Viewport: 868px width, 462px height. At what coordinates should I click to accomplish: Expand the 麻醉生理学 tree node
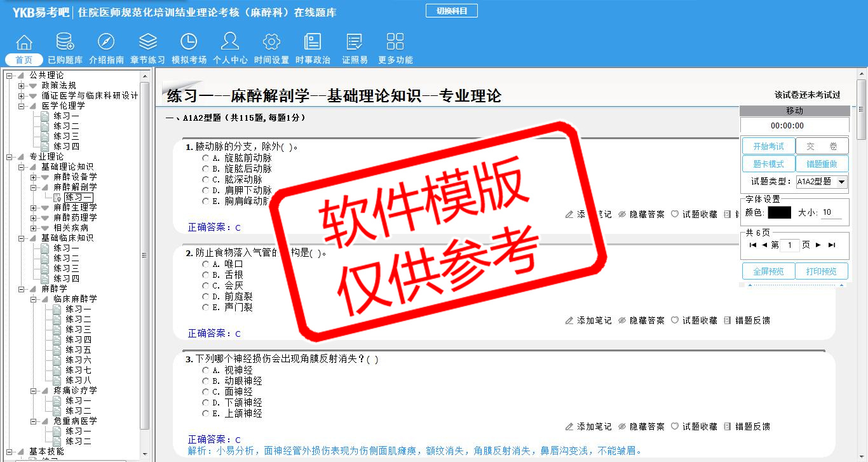(x=34, y=208)
